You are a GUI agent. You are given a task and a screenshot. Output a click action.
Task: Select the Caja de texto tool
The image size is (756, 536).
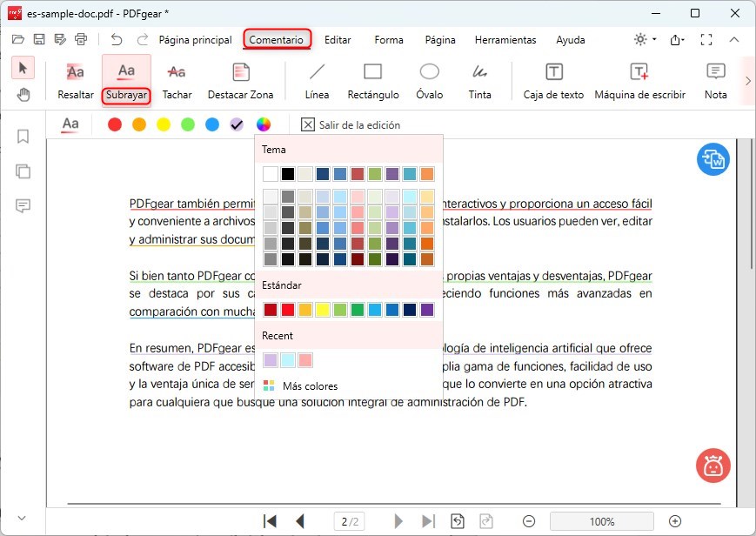pos(553,80)
